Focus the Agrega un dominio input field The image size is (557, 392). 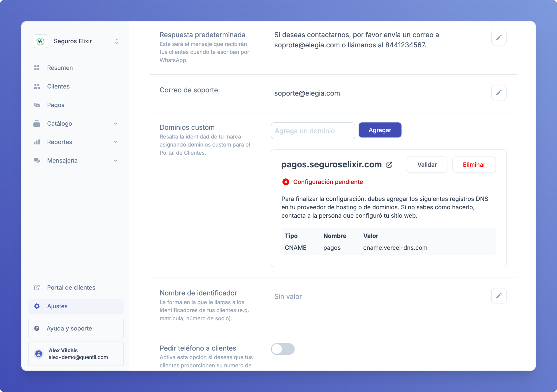(313, 131)
